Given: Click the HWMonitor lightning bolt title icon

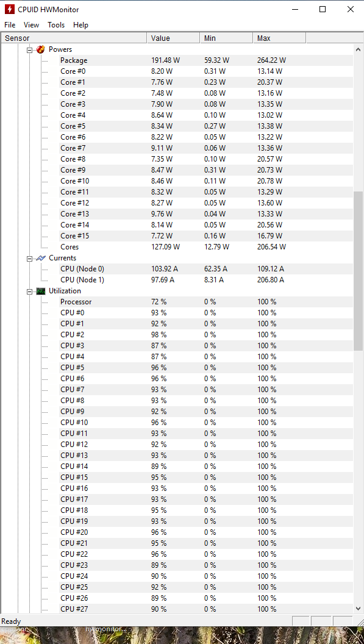Looking at the screenshot, I should point(9,9).
